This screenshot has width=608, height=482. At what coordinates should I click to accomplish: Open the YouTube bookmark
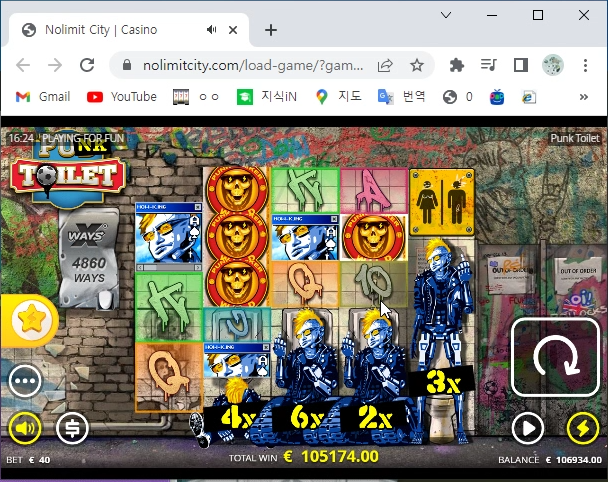[122, 97]
